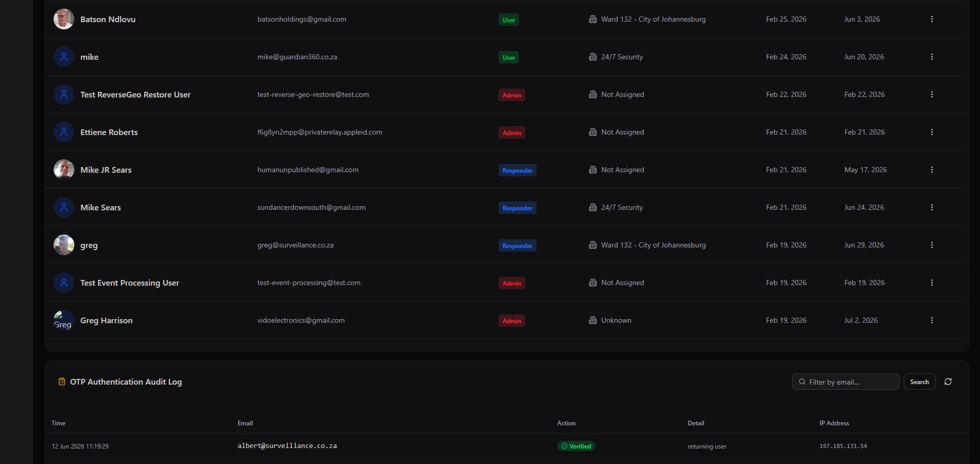Open actions menu for Test ReverseGeo Restore User
980x464 pixels.
932,94
